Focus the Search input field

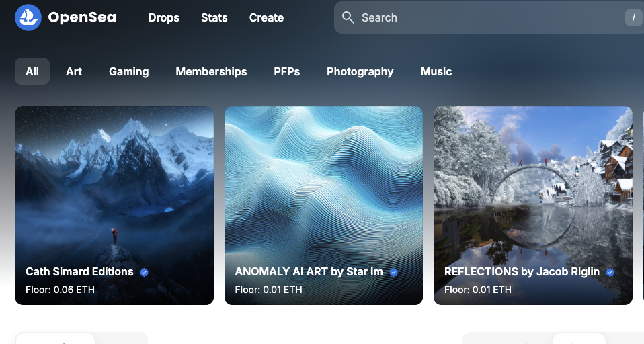click(x=484, y=17)
